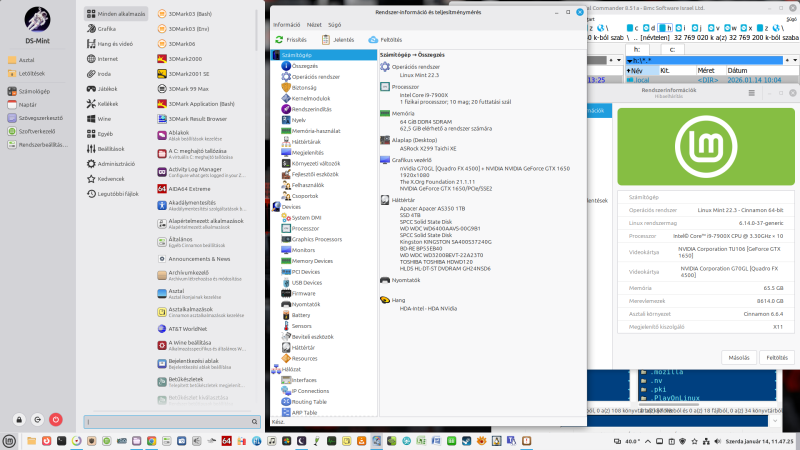Image resolution: width=800 pixels, height=450 pixels.
Task: Open the network icon in system tray
Action: tap(706, 441)
